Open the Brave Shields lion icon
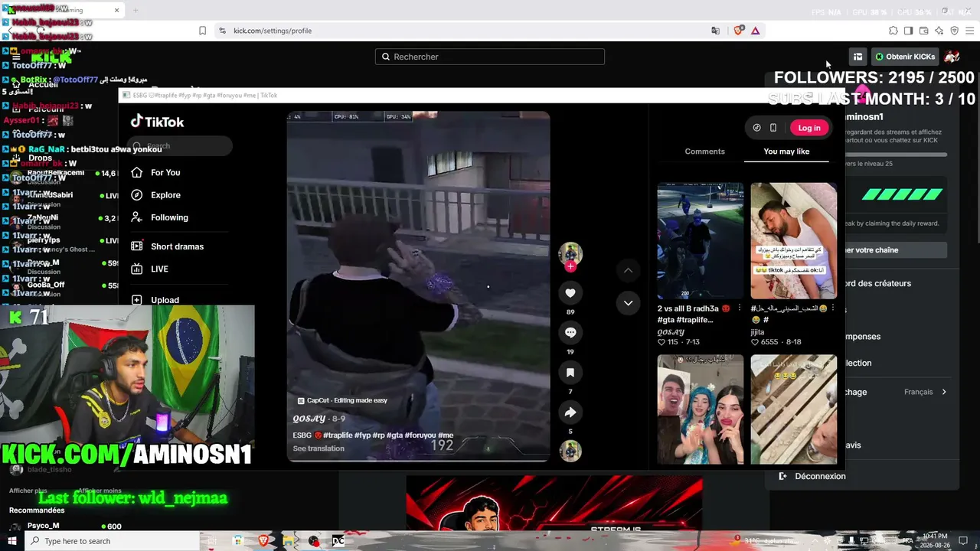980x551 pixels. click(739, 31)
